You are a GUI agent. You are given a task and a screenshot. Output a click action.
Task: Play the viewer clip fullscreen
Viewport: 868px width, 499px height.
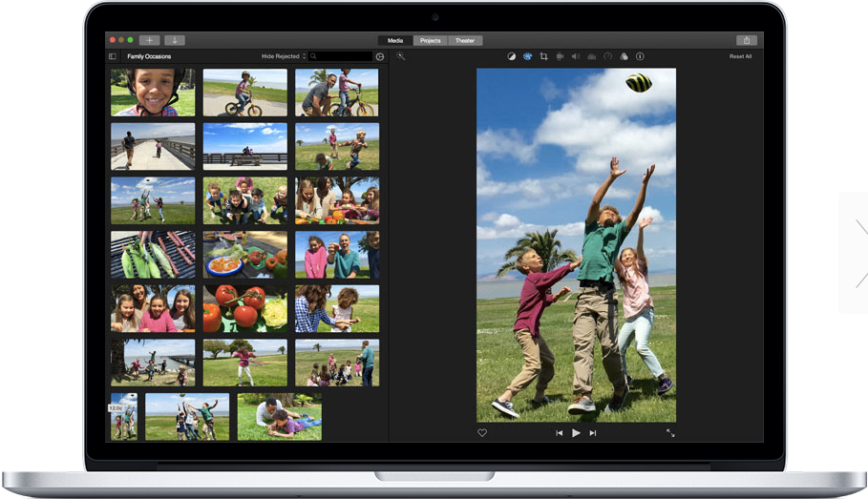pyautogui.click(x=670, y=433)
